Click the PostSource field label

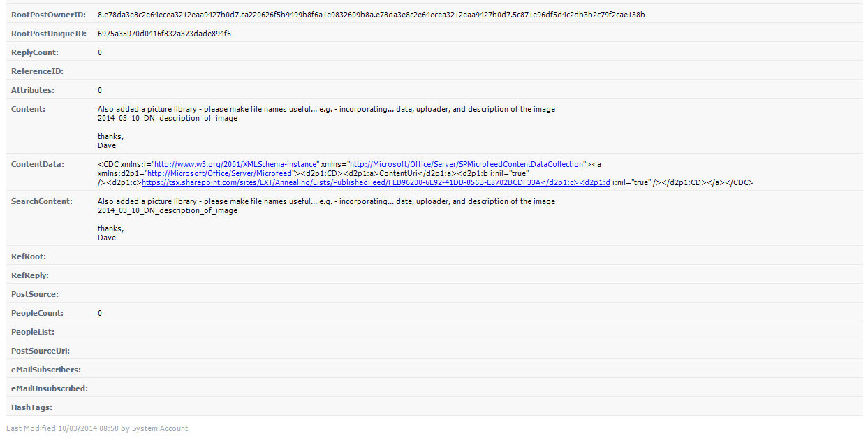35,294
